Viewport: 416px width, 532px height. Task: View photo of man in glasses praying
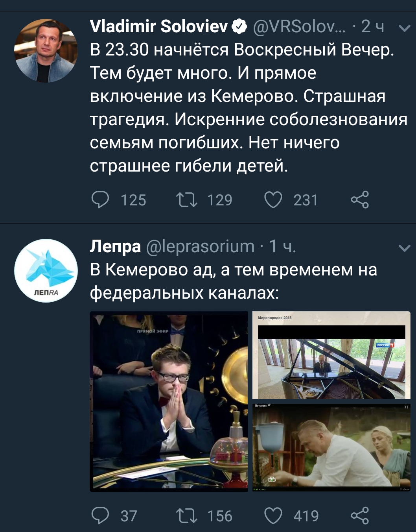point(169,401)
